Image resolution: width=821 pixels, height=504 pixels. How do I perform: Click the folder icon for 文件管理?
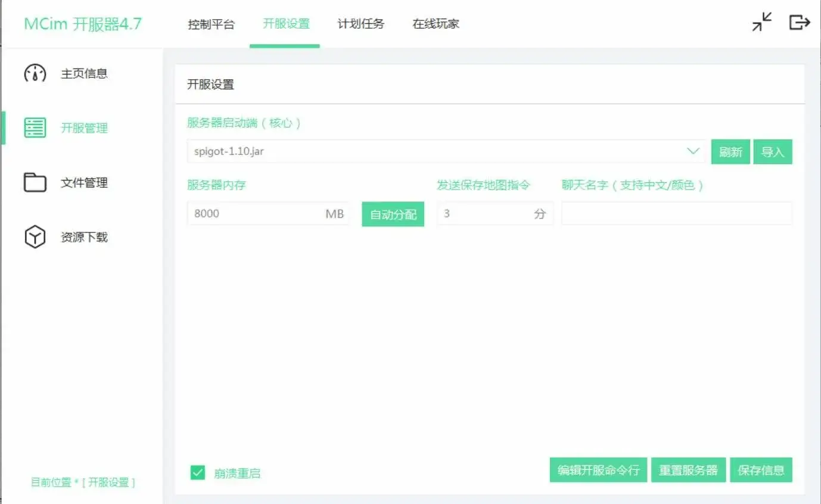pyautogui.click(x=35, y=182)
